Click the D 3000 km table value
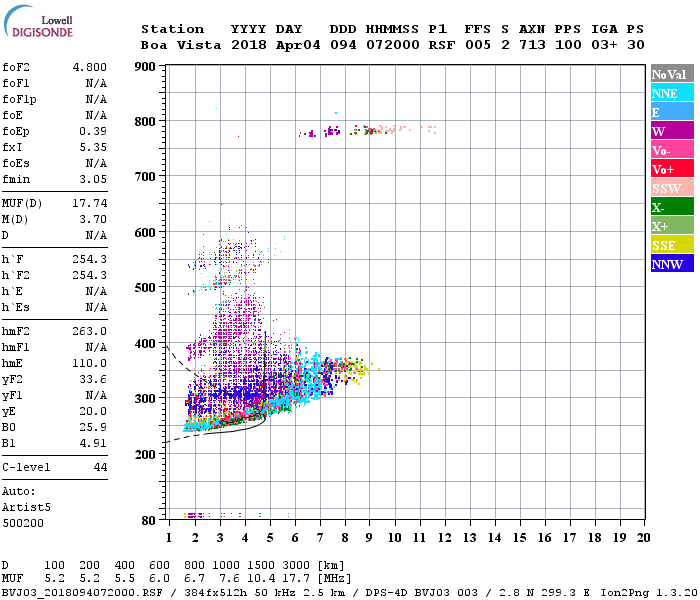The width and height of the screenshot is (700, 600). click(x=296, y=566)
